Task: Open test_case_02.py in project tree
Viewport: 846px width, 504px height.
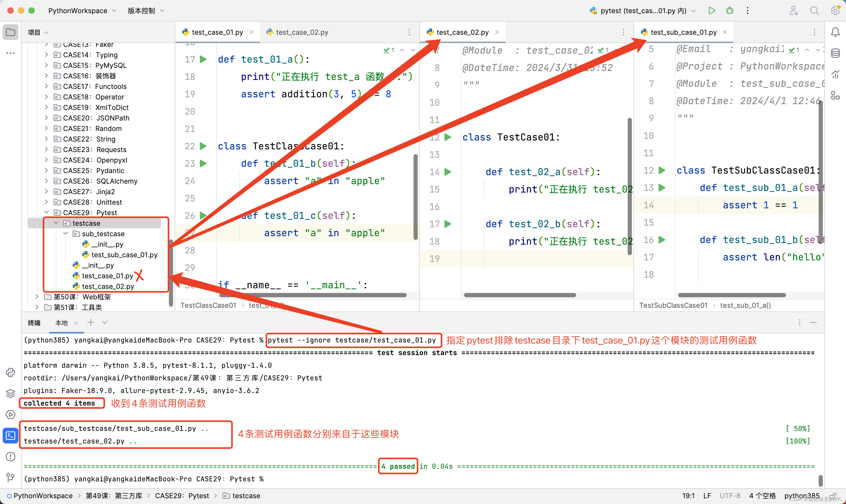Action: pyautogui.click(x=108, y=286)
